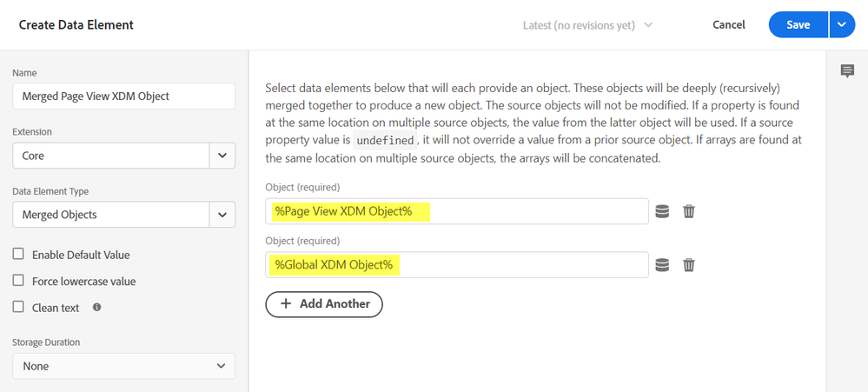The height and width of the screenshot is (392, 868).
Task: Open data element picker for Global XDM Object
Action: coord(662,265)
